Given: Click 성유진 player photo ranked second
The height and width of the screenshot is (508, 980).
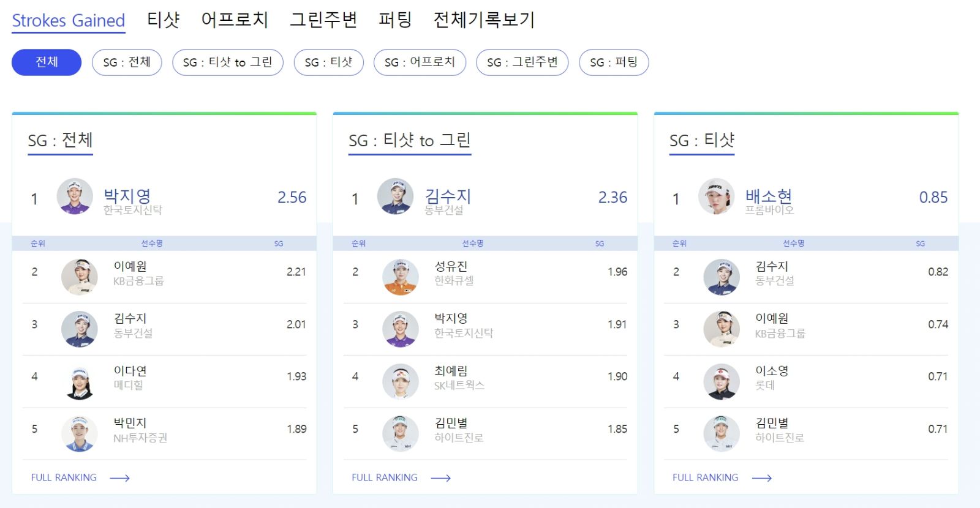Looking at the screenshot, I should pos(401,277).
